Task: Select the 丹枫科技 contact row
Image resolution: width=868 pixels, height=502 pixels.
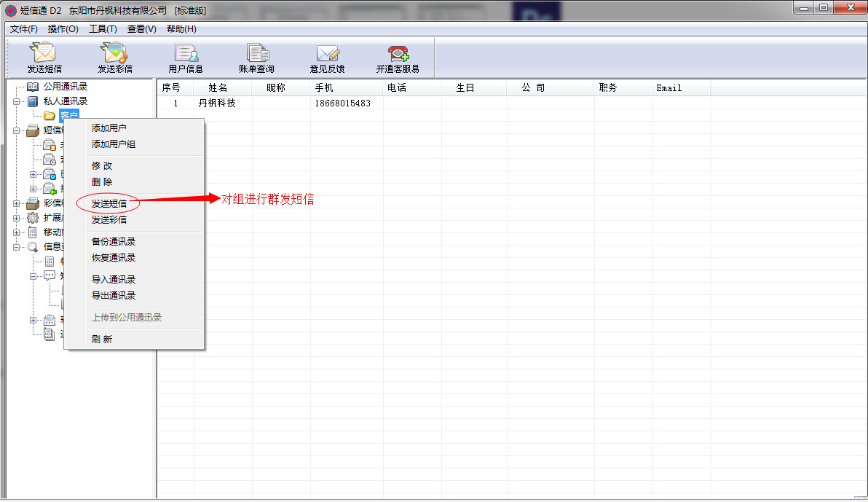Action: pyautogui.click(x=217, y=103)
